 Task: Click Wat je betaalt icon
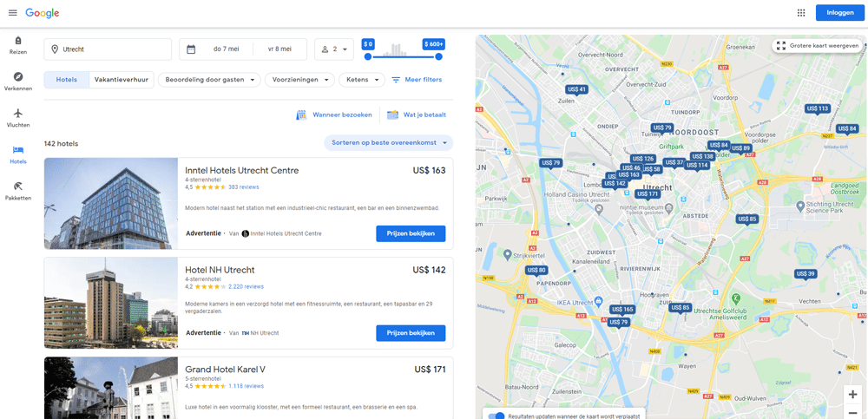pyautogui.click(x=392, y=115)
